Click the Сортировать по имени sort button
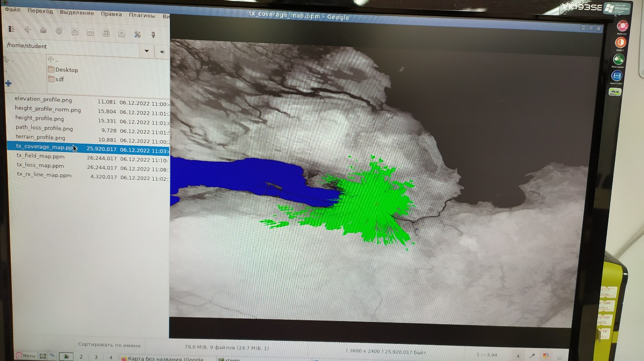 (110, 345)
